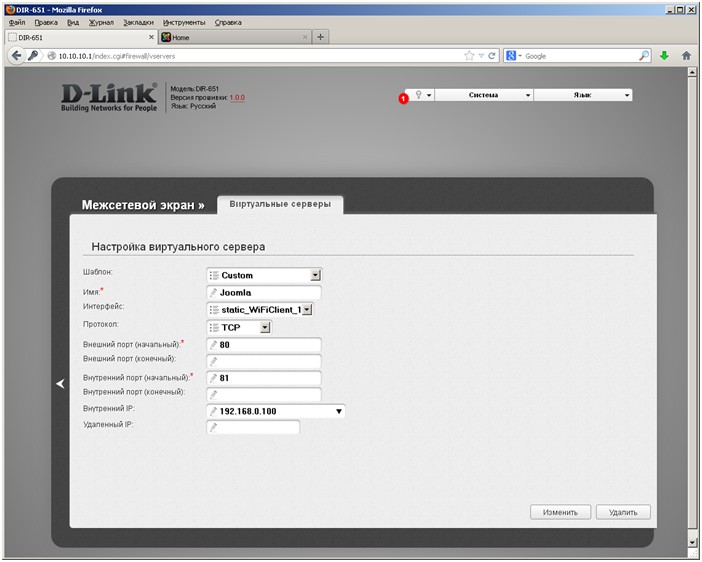Open the Файл menu

coord(17,22)
